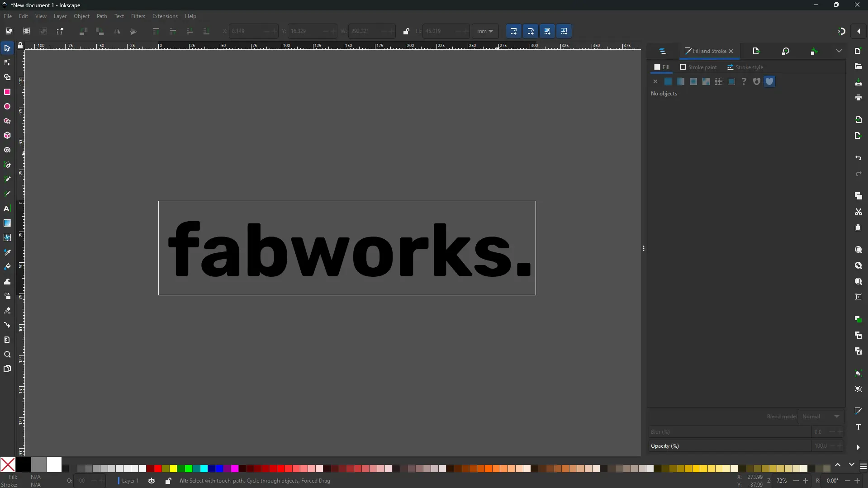This screenshot has height=488, width=868.
Task: Click the Print icon in commands bar
Action: click(858, 98)
